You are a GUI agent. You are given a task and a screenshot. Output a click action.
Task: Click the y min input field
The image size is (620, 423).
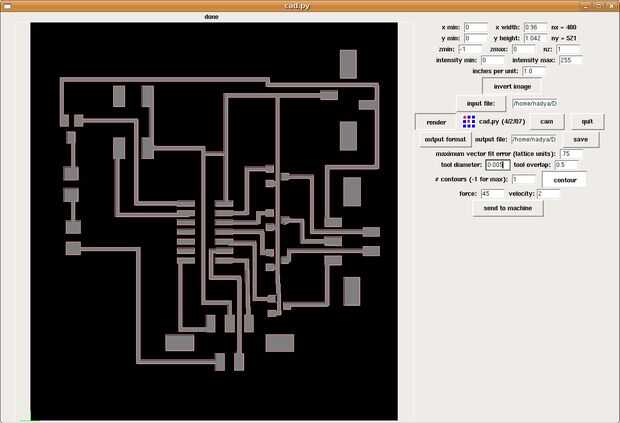click(476, 38)
